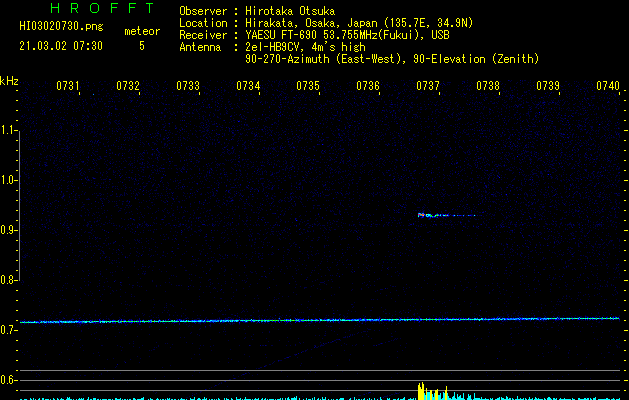Click the yellow intensity peak at bottom

coord(432,391)
